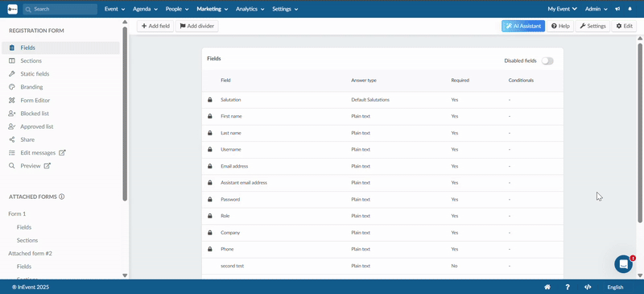This screenshot has width=644, height=294.
Task: Click the main page vertical scrollbar
Action: (x=639, y=133)
